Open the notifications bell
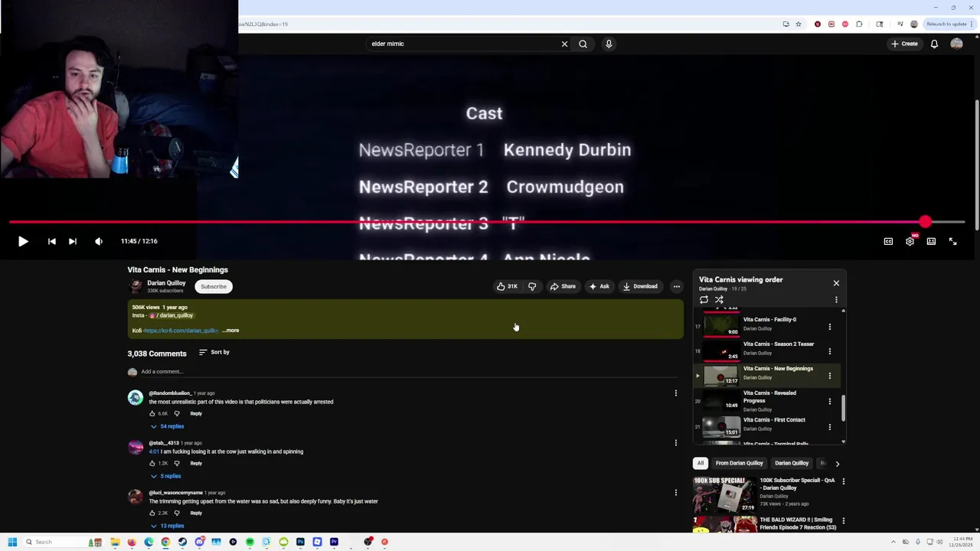The image size is (980, 551). pos(934,44)
